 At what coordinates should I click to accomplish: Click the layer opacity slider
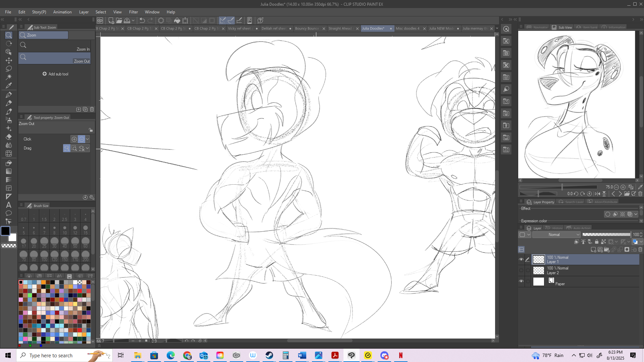click(x=606, y=235)
